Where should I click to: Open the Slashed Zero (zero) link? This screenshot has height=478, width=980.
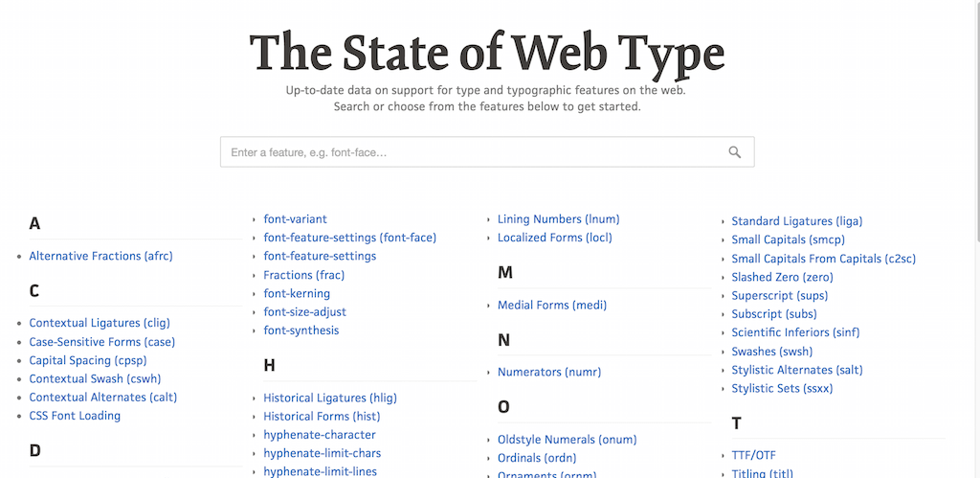click(x=780, y=277)
